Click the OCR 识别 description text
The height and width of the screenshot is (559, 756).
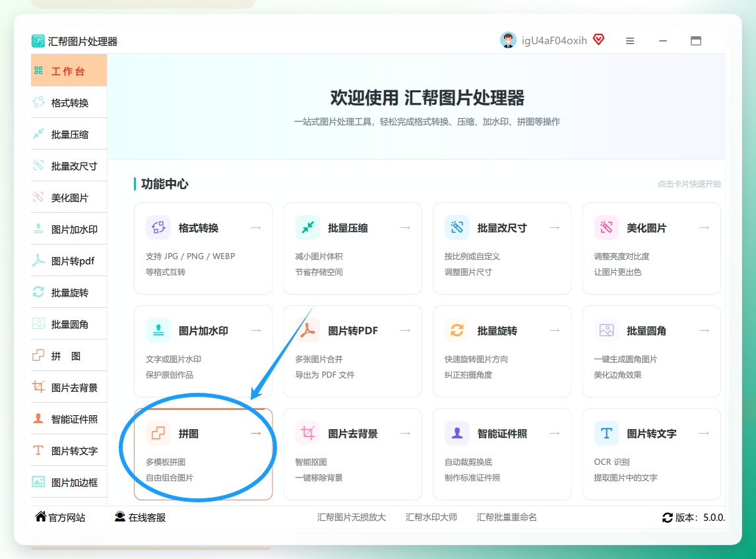pyautogui.click(x=612, y=461)
